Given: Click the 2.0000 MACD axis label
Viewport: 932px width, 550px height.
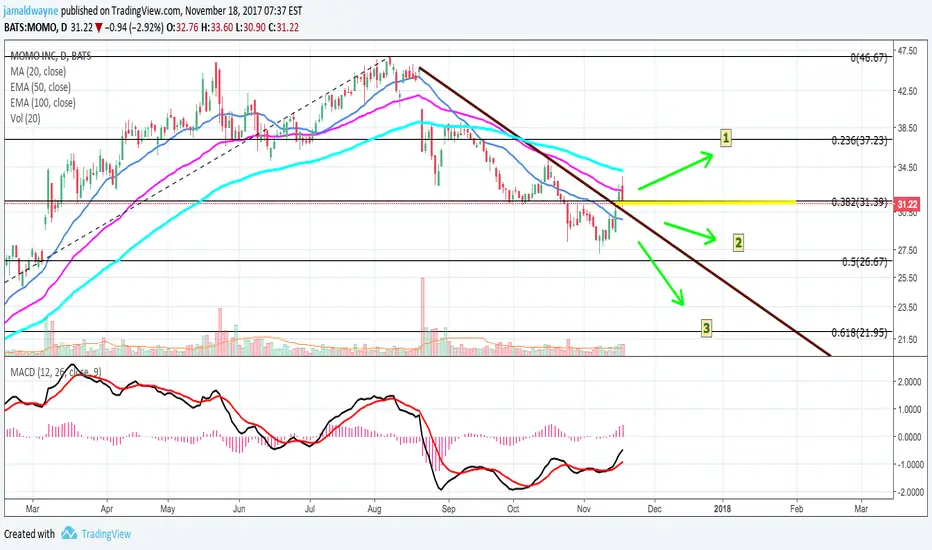Looking at the screenshot, I should (x=909, y=382).
